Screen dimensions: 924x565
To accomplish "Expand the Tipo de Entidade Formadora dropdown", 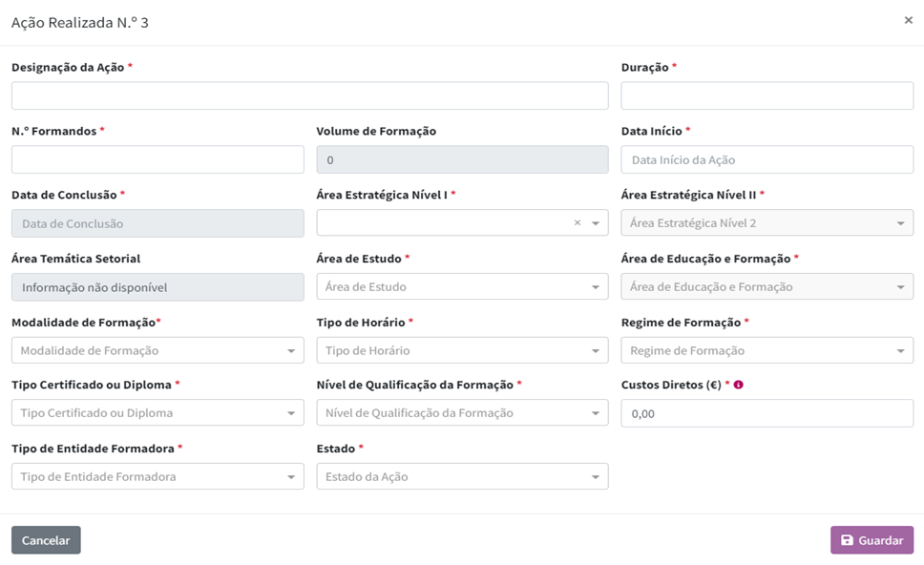I will [x=157, y=476].
